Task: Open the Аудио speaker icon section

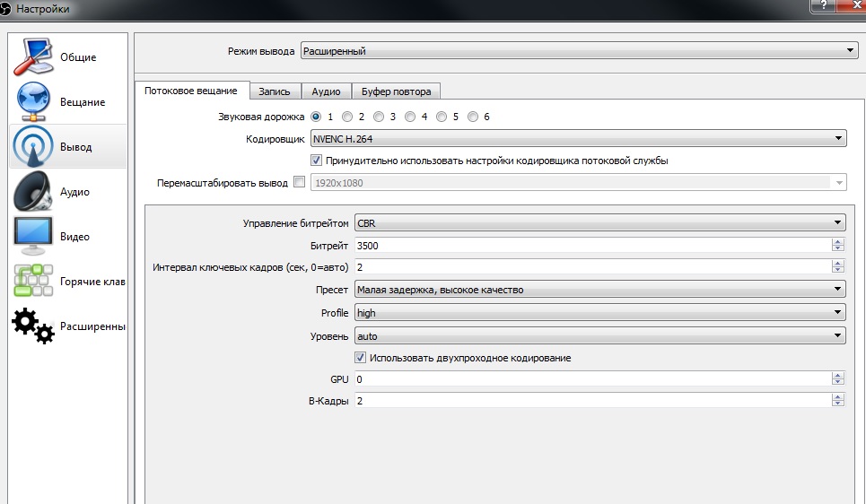Action: pyautogui.click(x=33, y=191)
